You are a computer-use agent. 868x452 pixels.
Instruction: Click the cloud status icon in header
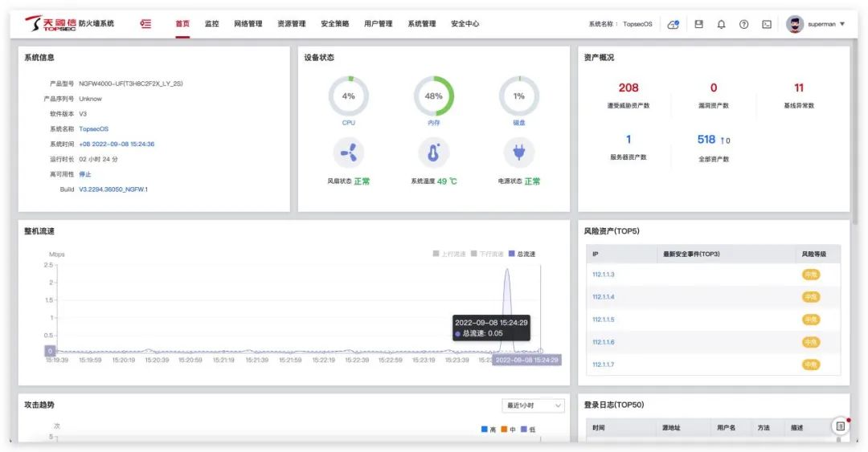[x=674, y=24]
